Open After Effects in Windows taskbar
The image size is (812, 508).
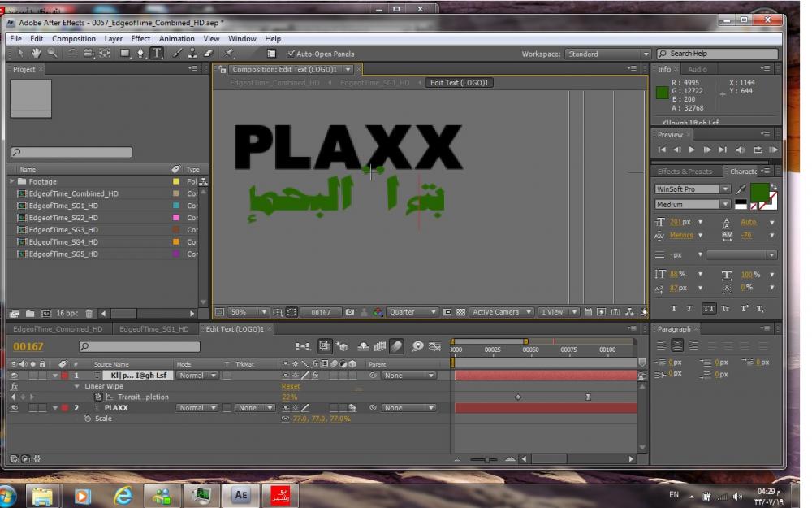(x=240, y=495)
